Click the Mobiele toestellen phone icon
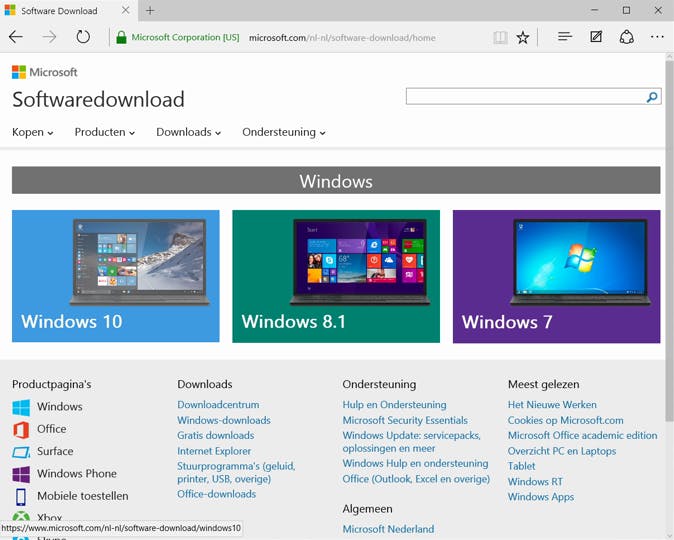The width and height of the screenshot is (674, 540). click(21, 497)
